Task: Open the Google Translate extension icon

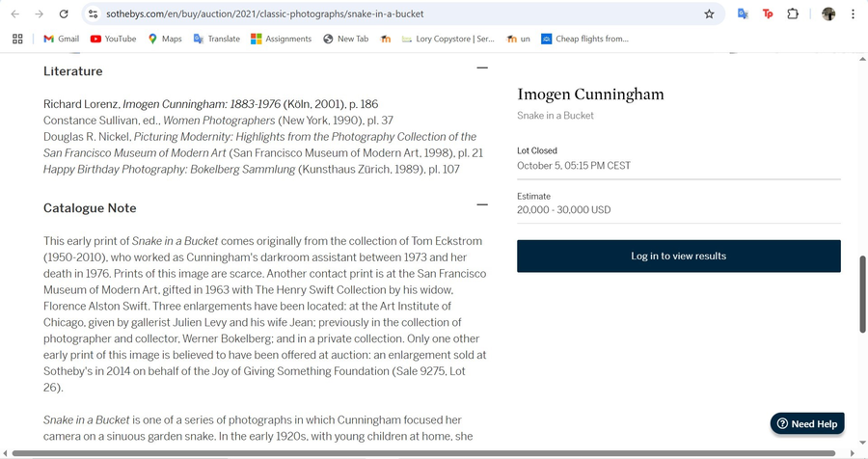Action: 743,14
